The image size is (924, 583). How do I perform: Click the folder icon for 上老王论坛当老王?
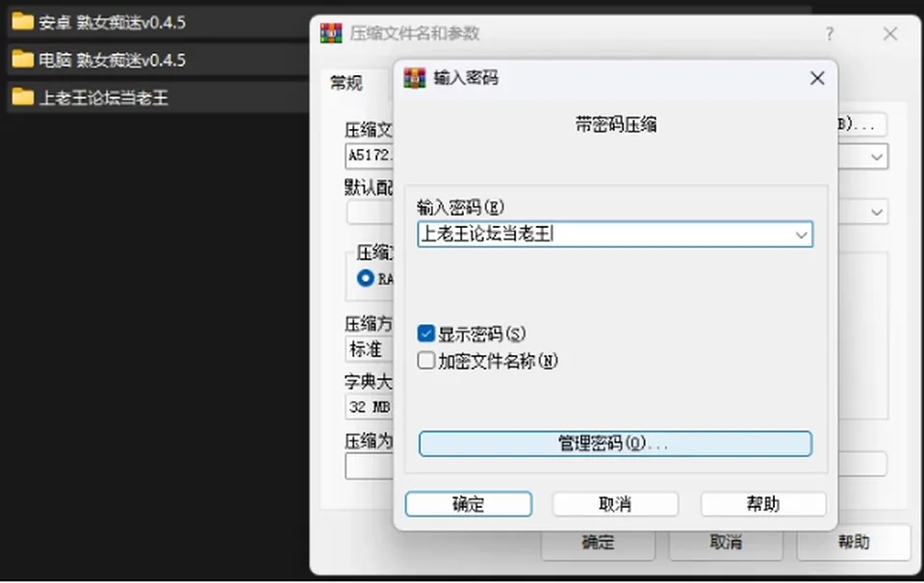click(x=22, y=96)
